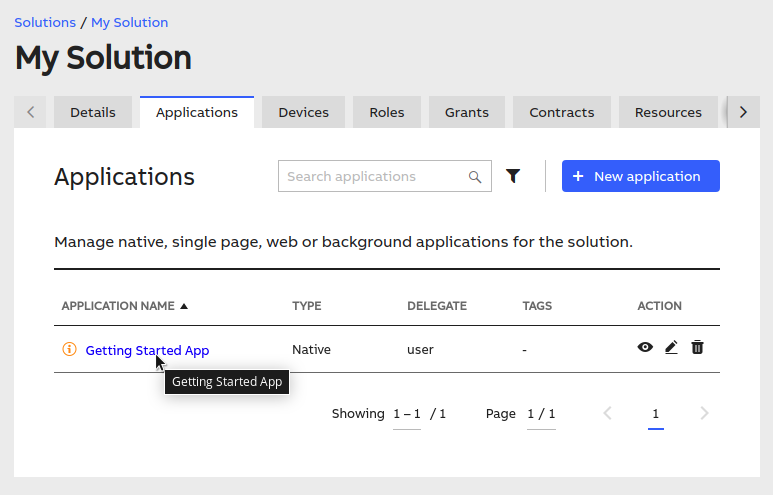Open the Roles tab
The height and width of the screenshot is (495, 773).
(386, 112)
